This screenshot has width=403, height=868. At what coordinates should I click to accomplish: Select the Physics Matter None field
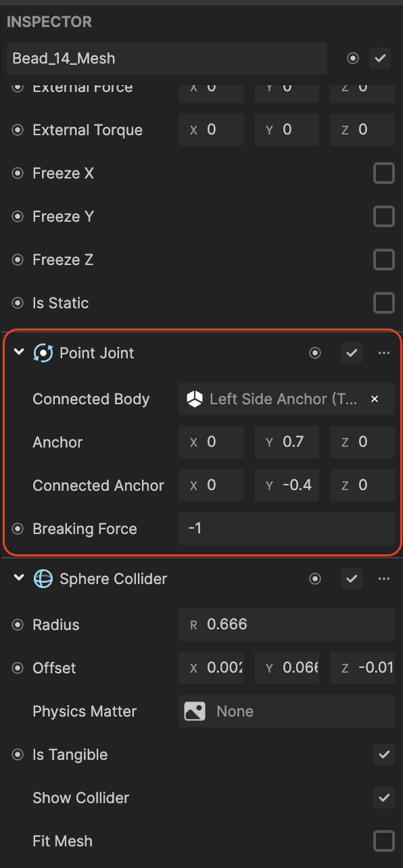click(x=287, y=711)
